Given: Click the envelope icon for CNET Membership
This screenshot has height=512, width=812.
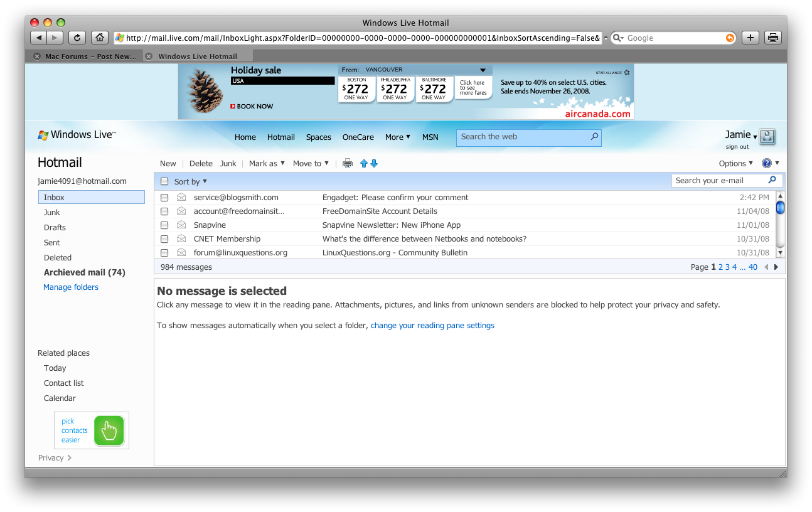Looking at the screenshot, I should pyautogui.click(x=181, y=238).
